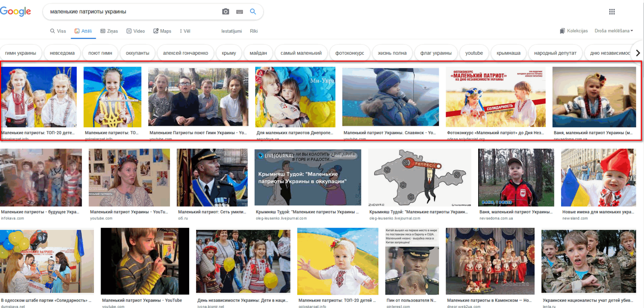
Task: Select the 'гимн украины' suggestion chip
Action: (x=21, y=53)
